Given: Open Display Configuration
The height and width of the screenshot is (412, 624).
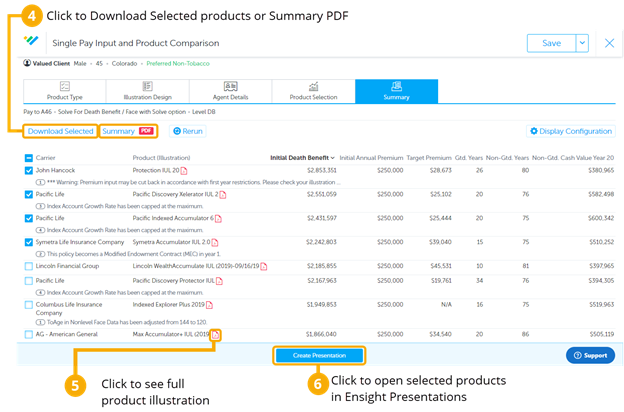Looking at the screenshot, I should (x=571, y=131).
